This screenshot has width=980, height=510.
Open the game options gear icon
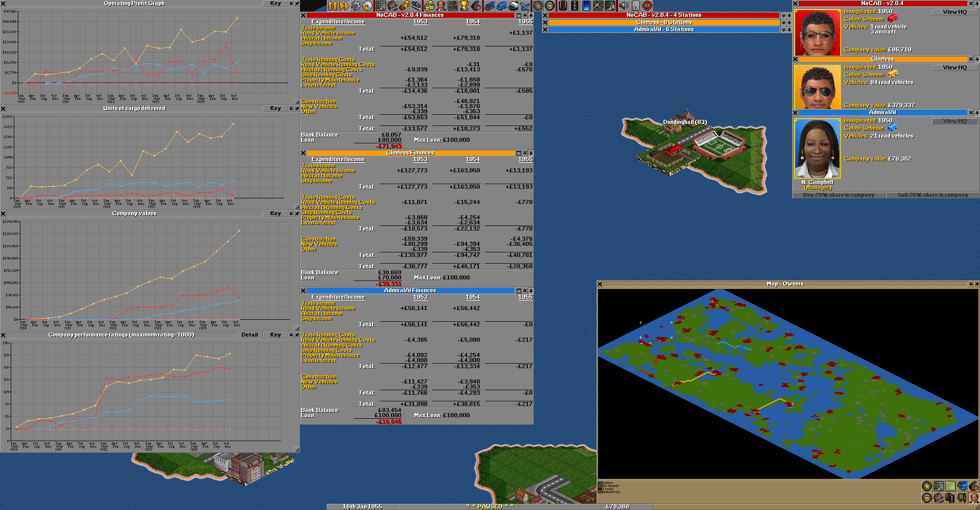(356, 6)
